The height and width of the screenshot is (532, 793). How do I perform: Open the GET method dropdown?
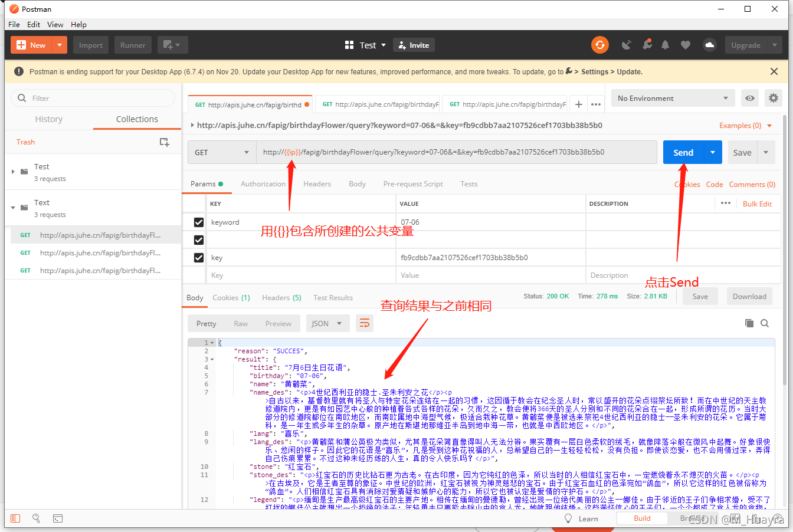click(x=222, y=152)
